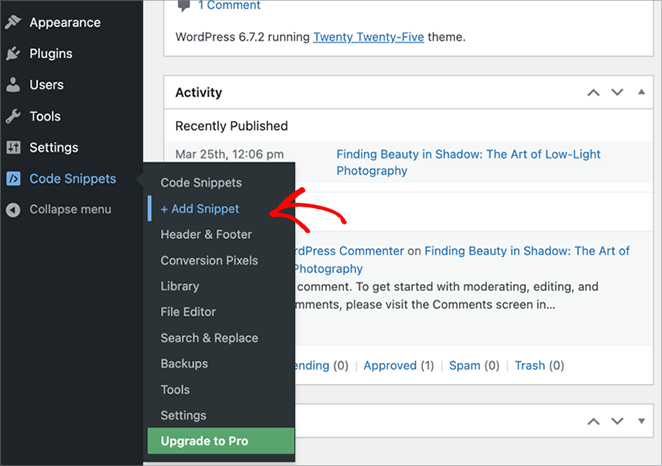The height and width of the screenshot is (466, 662).
Task: Collapse the bottom widget panel triangle
Action: (640, 422)
